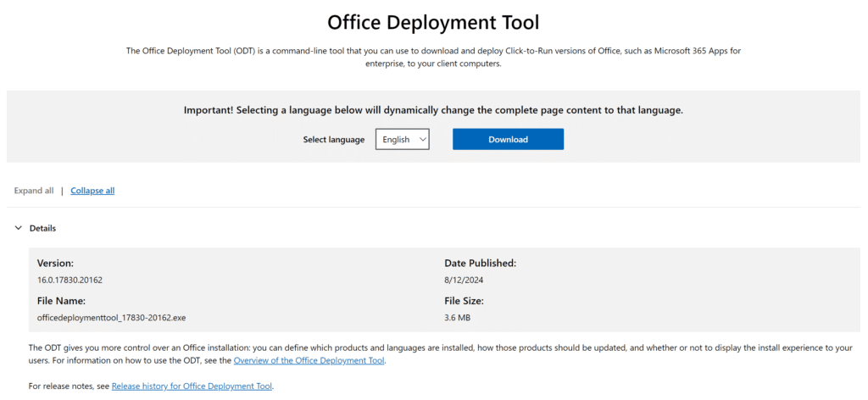Click the date published 8/12/2024
This screenshot has width=868, height=400.
point(464,280)
